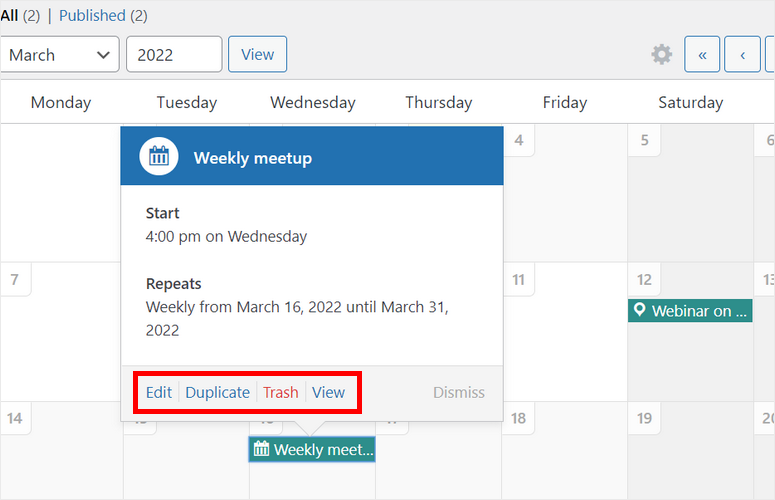
Task: Click the year input field showing 2022
Action: click(174, 55)
